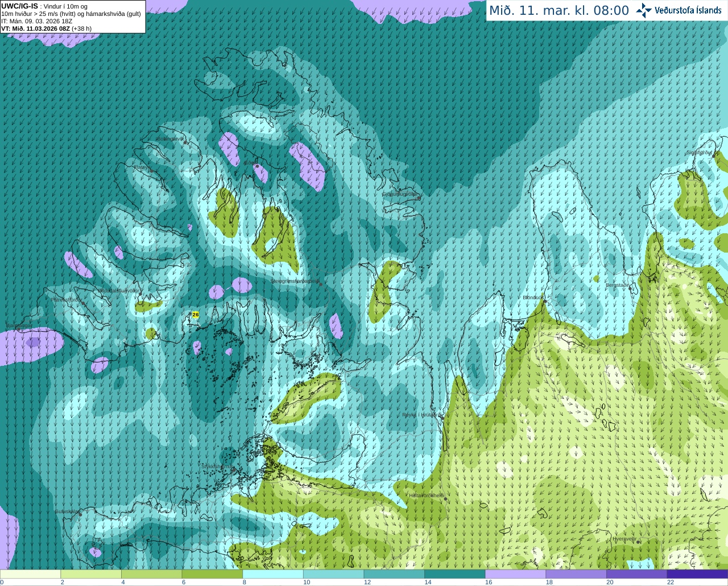The width and height of the screenshot is (728, 586).
Task: Click the dark teal 14–16 legend swatch
Action: tap(454, 574)
